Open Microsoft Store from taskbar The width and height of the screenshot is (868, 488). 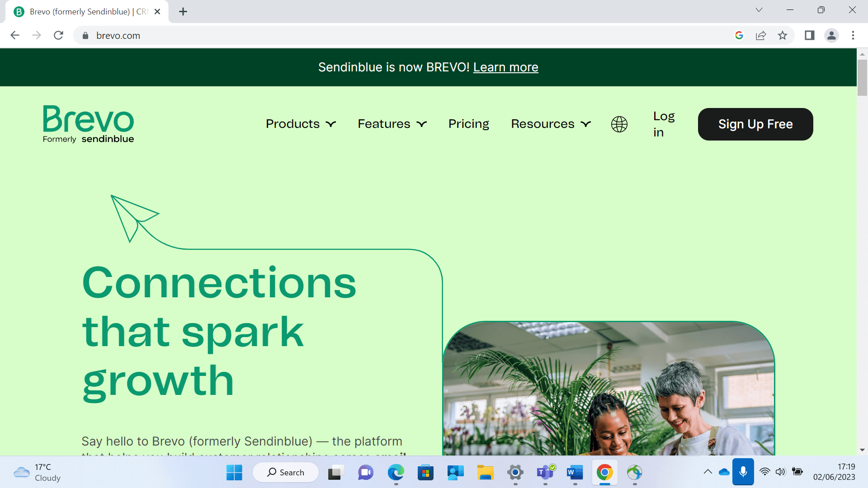click(425, 473)
